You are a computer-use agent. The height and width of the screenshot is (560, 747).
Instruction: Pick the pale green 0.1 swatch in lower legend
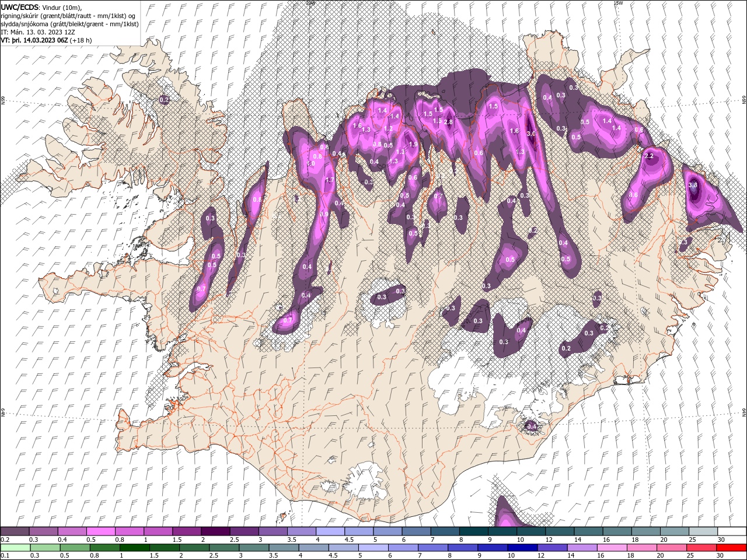click(x=15, y=547)
